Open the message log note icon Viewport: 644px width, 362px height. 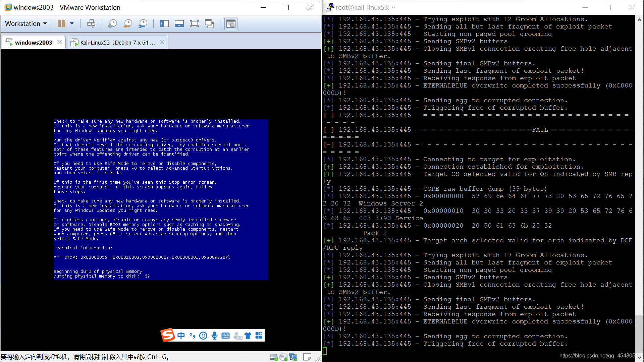pos(307,357)
